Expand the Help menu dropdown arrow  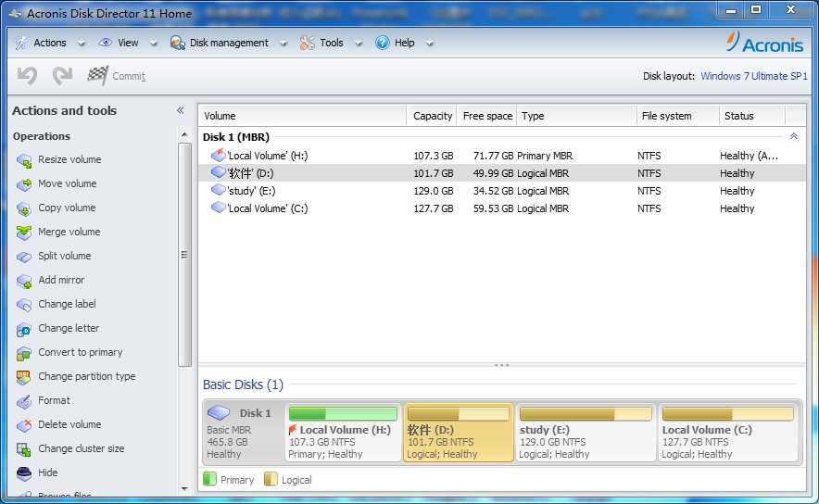(x=429, y=44)
